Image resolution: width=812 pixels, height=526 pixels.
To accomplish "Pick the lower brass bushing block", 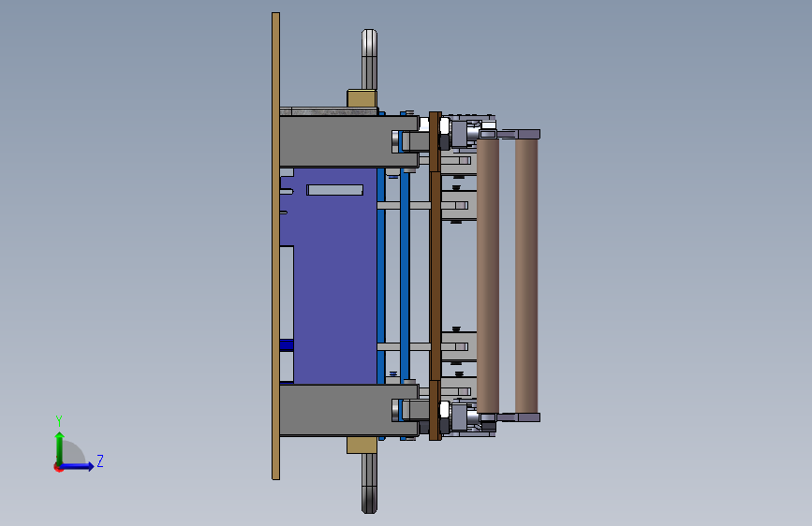I will pos(362,445).
